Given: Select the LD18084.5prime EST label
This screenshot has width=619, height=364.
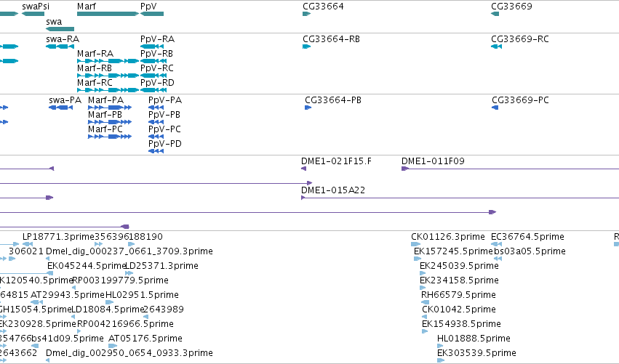Looking at the screenshot, I should [108, 310].
